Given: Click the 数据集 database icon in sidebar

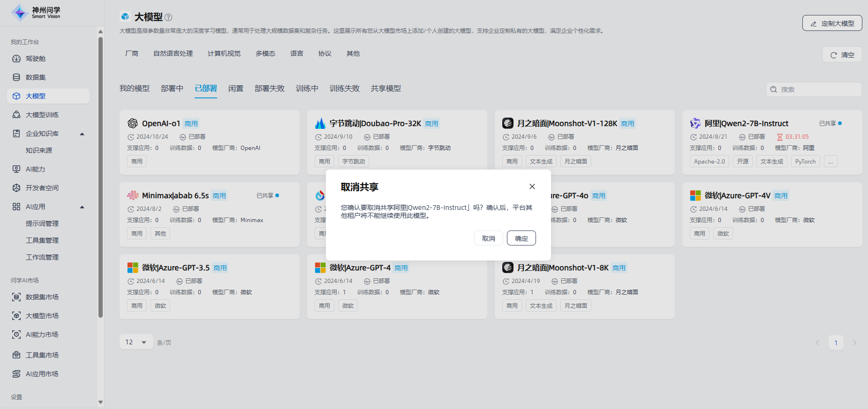Looking at the screenshot, I should click(16, 77).
